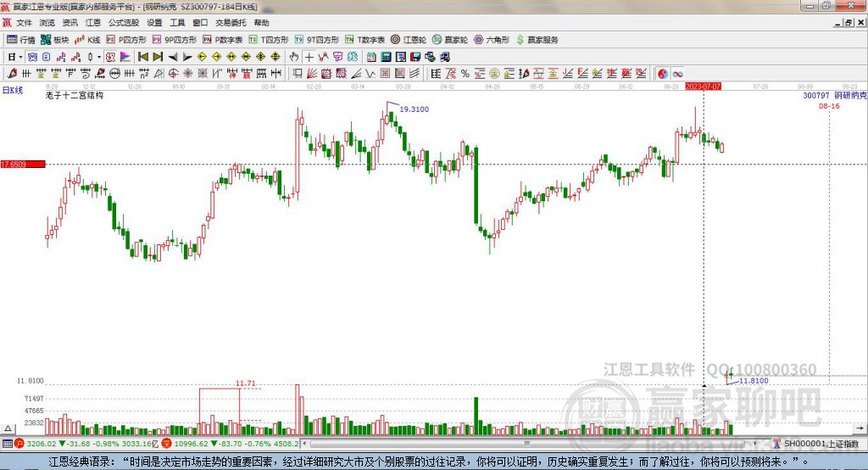Click the horizontal scrollbar thumb
The width and height of the screenshot is (868, 470).
(527, 444)
